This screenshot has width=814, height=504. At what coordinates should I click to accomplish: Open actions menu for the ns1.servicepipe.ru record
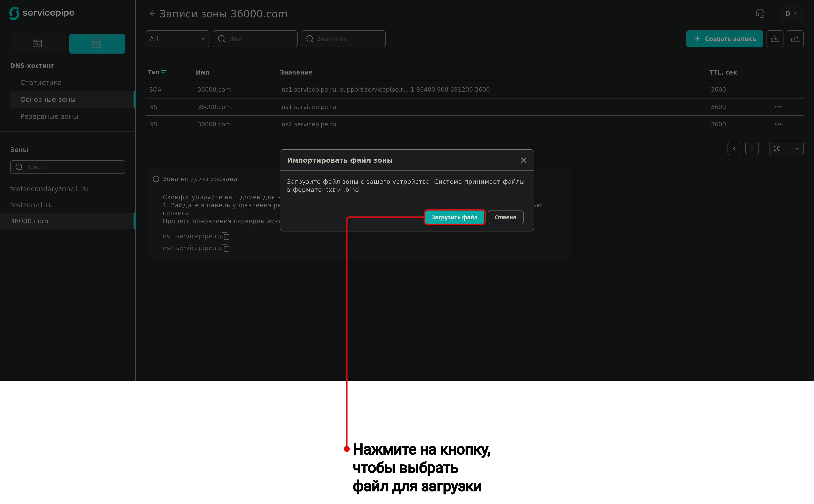click(x=778, y=107)
